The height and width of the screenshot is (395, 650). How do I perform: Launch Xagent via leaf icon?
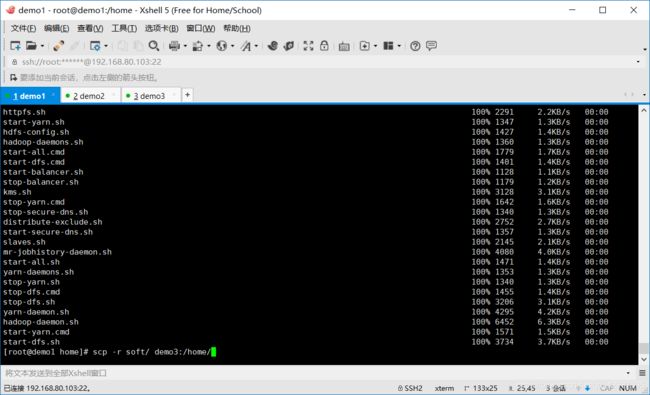pos(289,46)
